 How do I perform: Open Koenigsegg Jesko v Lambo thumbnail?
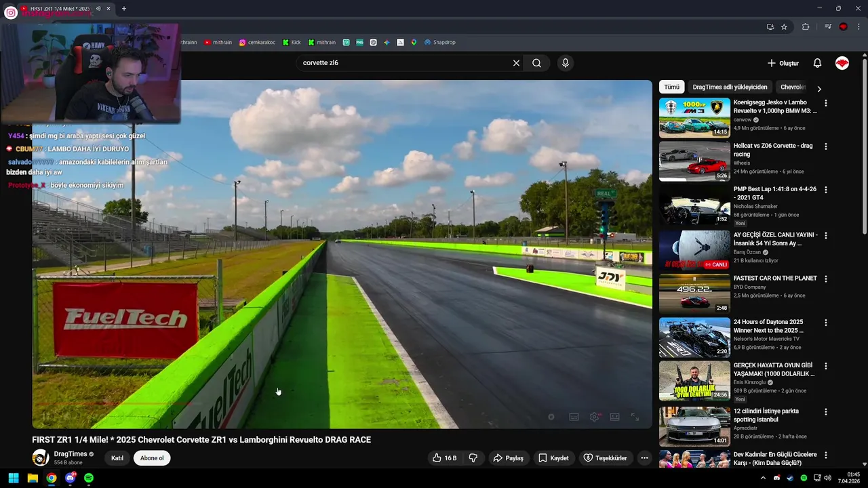point(694,117)
